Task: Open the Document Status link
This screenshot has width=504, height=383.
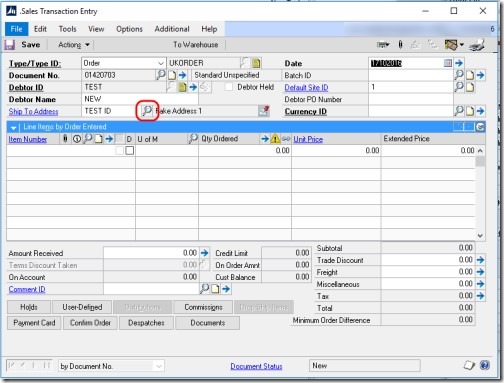Action: [256, 366]
